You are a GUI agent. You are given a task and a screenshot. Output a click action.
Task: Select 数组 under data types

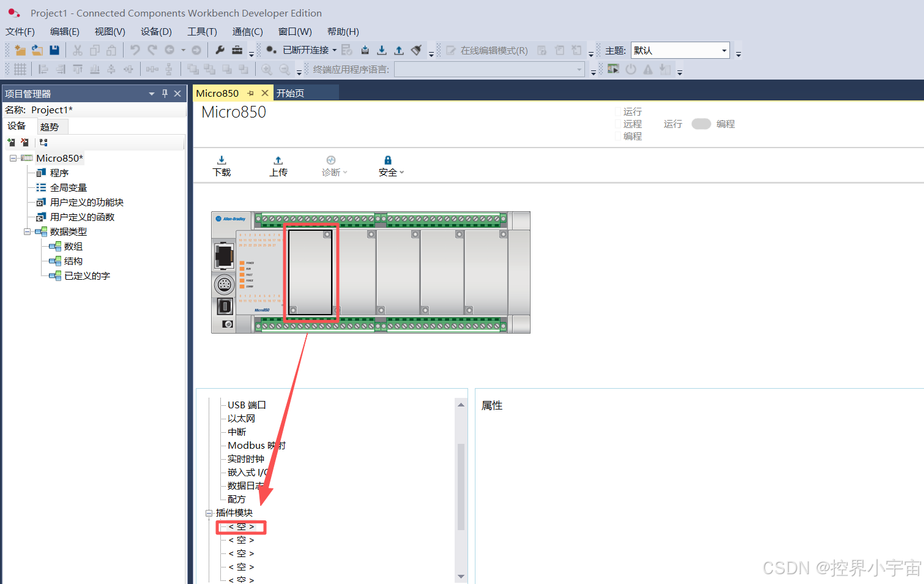tap(73, 246)
